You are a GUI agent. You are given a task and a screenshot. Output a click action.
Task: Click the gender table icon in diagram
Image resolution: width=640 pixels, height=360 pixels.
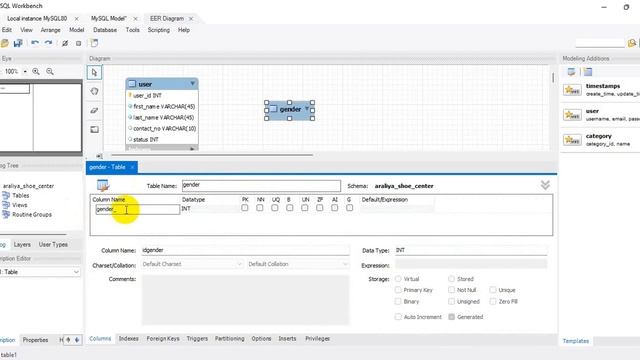[x=273, y=109]
